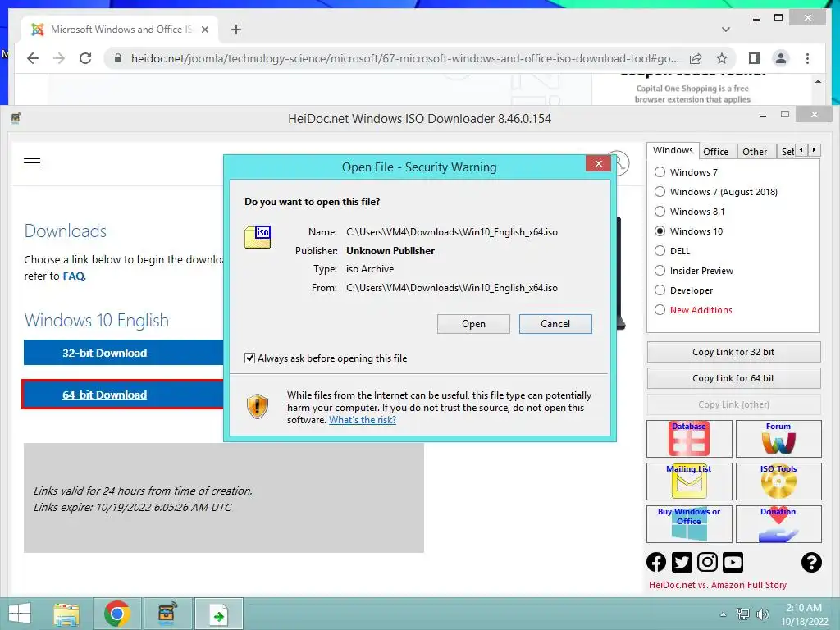Open the ISO Tools tile
The height and width of the screenshot is (630, 840).
click(778, 481)
